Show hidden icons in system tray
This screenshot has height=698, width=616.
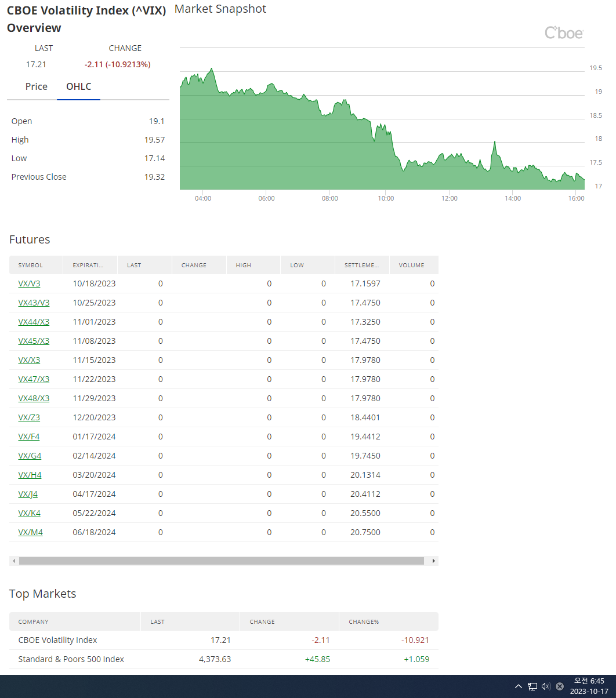519,687
